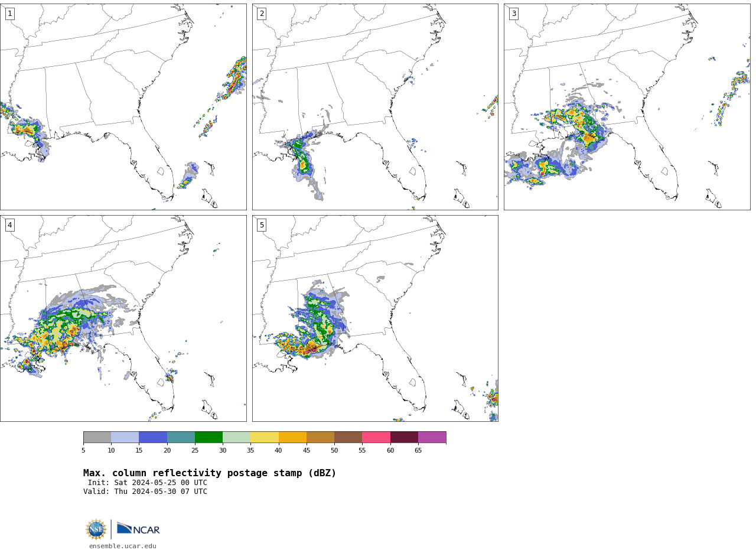Open ensemble member 1 map thumbnail
Screen dimensions: 756x553
pyautogui.click(x=123, y=107)
